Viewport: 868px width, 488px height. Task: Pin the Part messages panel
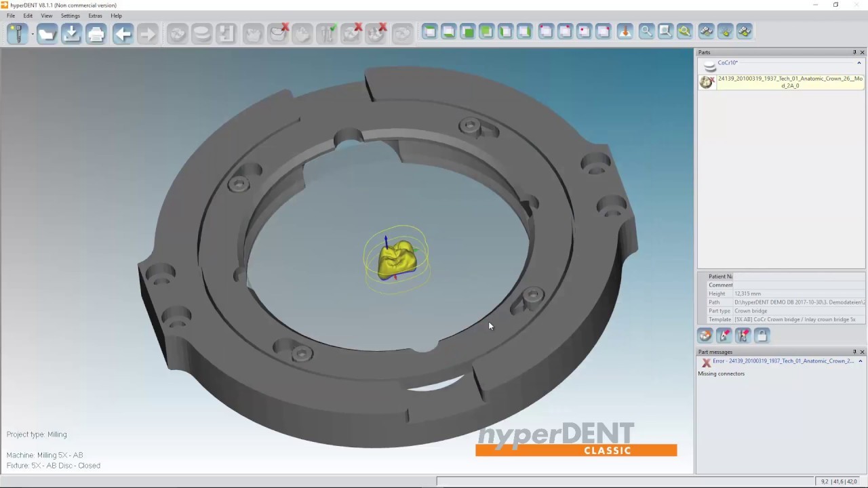click(x=854, y=352)
